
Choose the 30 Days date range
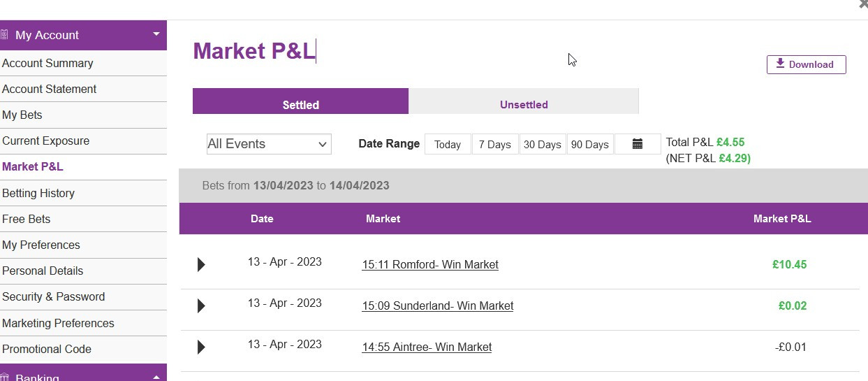click(x=543, y=145)
